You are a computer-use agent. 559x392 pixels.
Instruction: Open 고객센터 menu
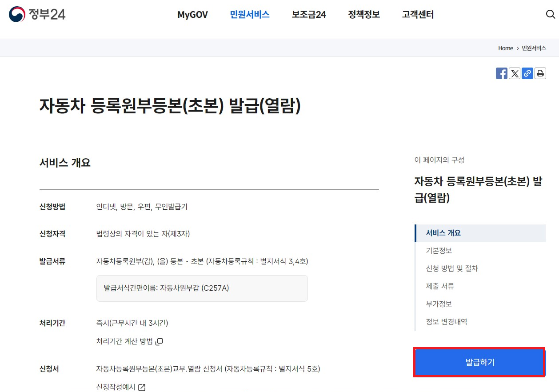[x=418, y=15]
